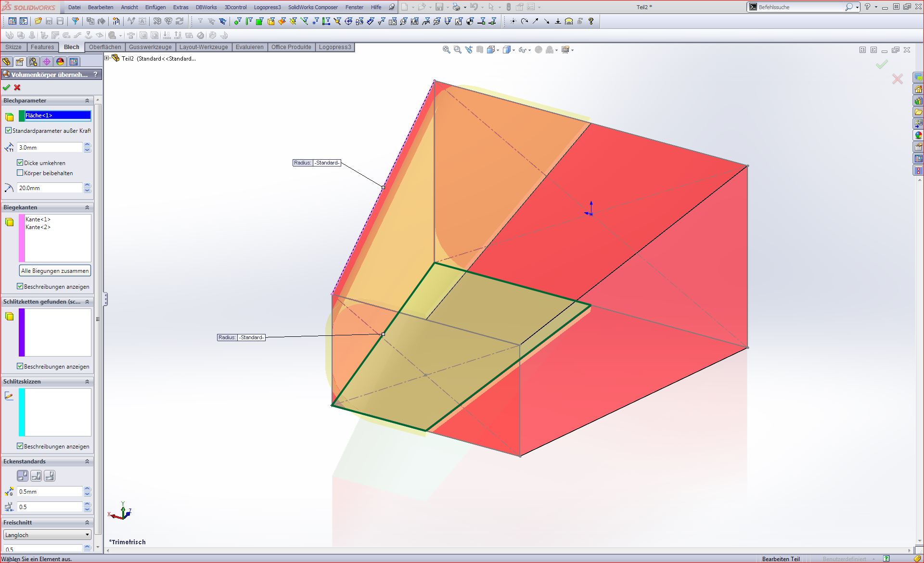Enable 'Körper beibehalten' checkbox
The height and width of the screenshot is (563, 924).
tap(20, 173)
